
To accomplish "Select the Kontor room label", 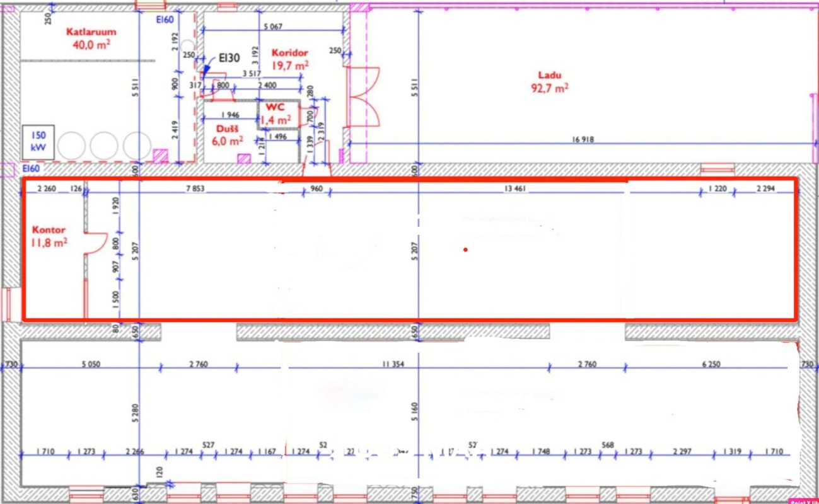I will 49,230.
